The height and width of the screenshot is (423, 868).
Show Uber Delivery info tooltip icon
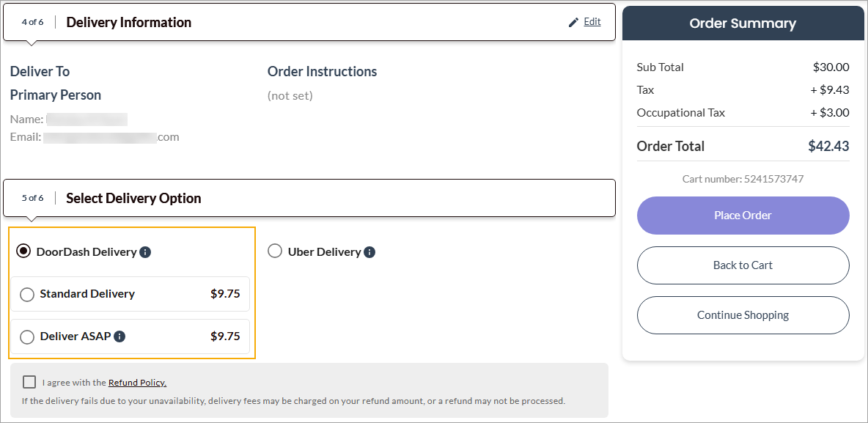coord(369,252)
